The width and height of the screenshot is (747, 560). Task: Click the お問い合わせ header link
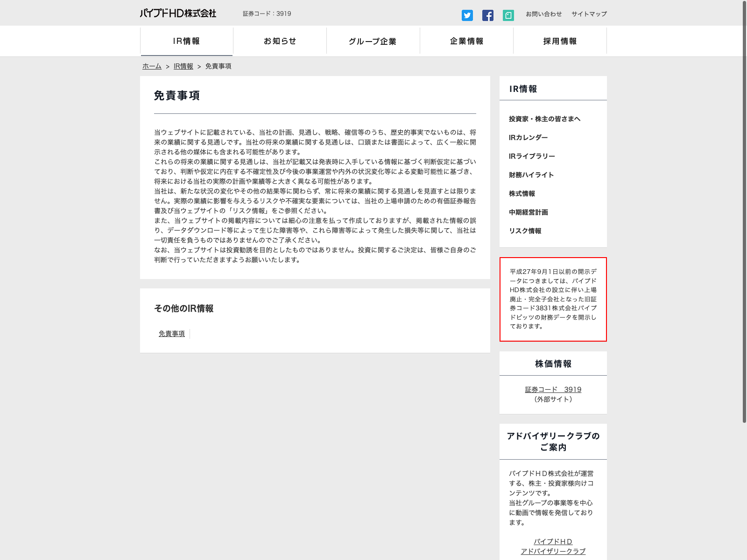click(543, 14)
